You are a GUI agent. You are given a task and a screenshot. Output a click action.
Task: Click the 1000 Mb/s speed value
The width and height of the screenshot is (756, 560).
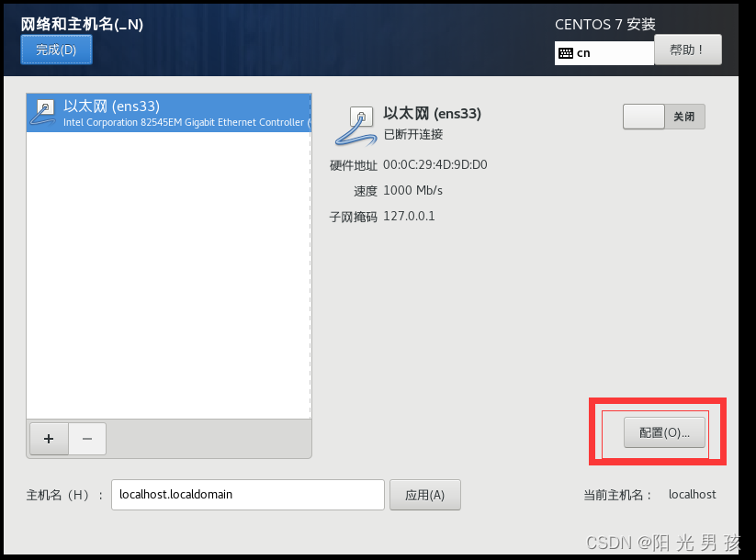(412, 190)
